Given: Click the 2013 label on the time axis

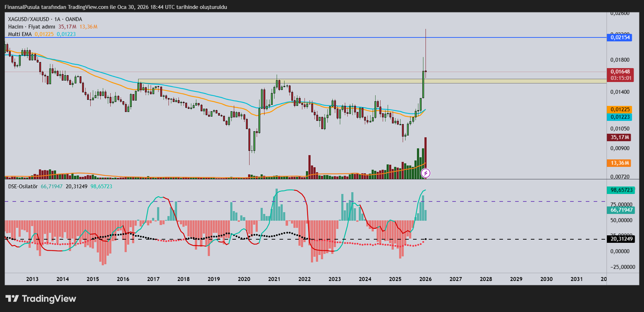Looking at the screenshot, I should (32, 279).
